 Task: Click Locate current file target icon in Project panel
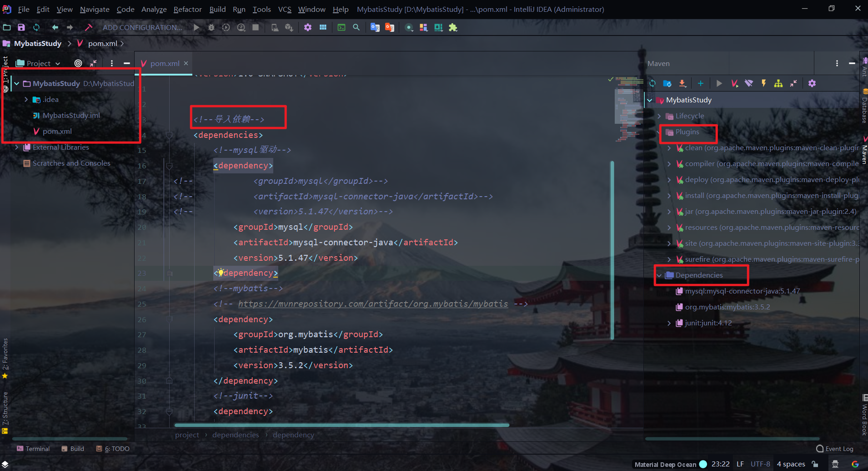[78, 63]
